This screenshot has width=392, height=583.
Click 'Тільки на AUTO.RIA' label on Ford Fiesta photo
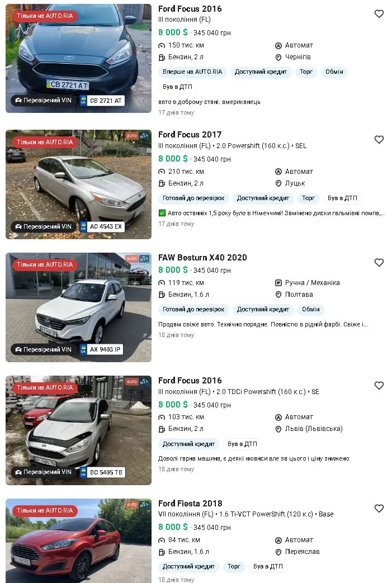tap(45, 510)
